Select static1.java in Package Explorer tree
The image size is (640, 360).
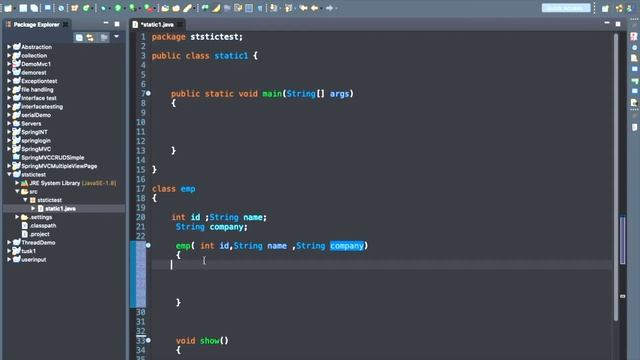pyautogui.click(x=60, y=209)
